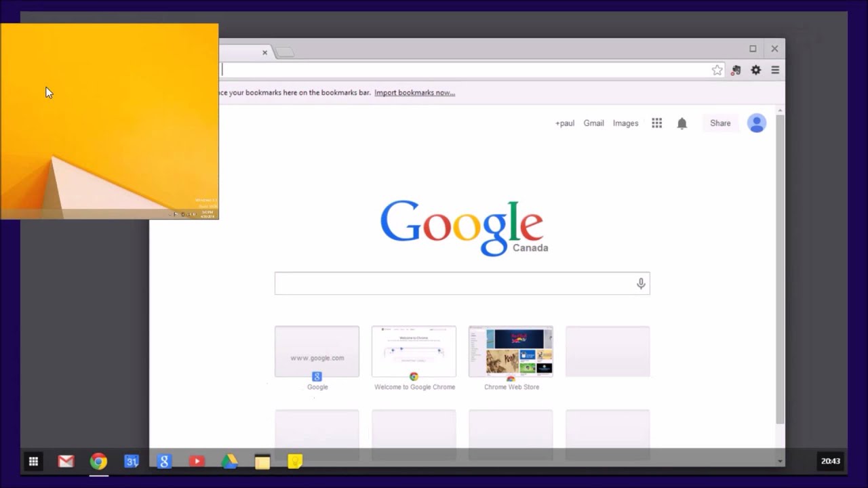
Task: Click the extension icon beside the star
Action: (736, 70)
